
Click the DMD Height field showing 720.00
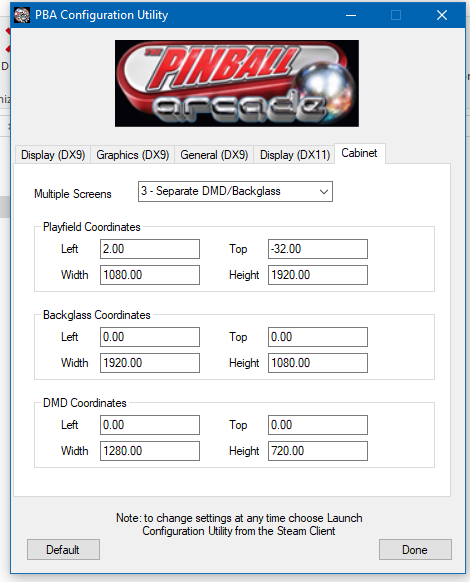(318, 451)
